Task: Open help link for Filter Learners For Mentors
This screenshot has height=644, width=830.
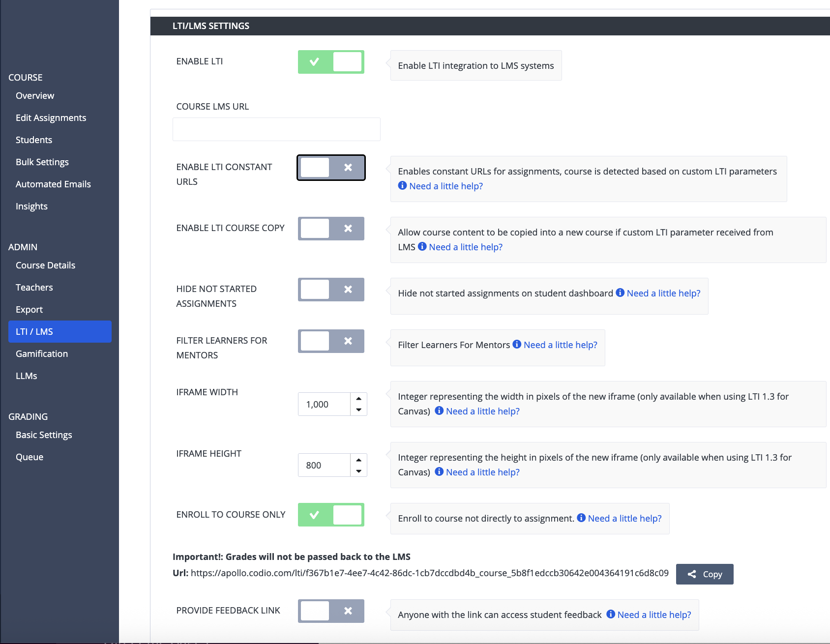Action: click(x=561, y=345)
